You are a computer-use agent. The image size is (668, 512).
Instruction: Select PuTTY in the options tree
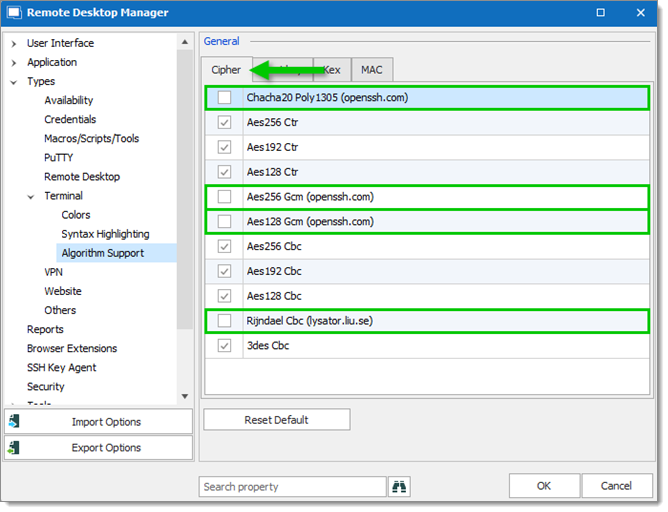point(58,158)
